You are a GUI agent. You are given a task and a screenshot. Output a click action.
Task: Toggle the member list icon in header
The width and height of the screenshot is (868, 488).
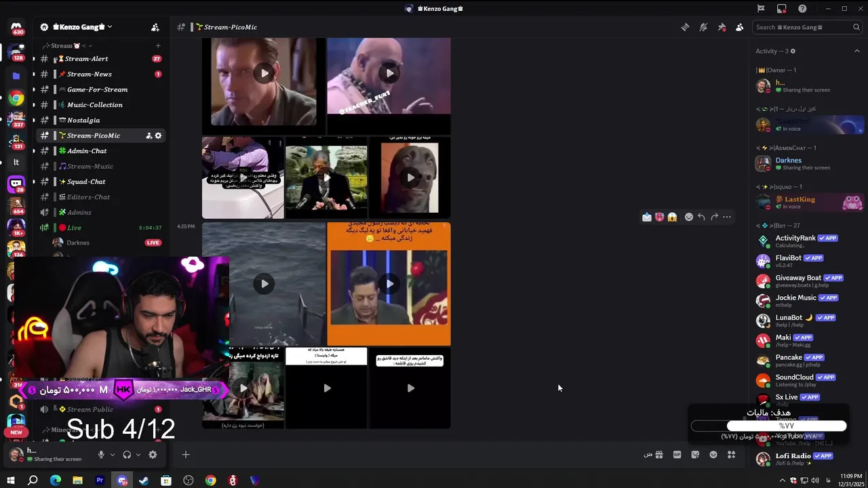point(739,27)
